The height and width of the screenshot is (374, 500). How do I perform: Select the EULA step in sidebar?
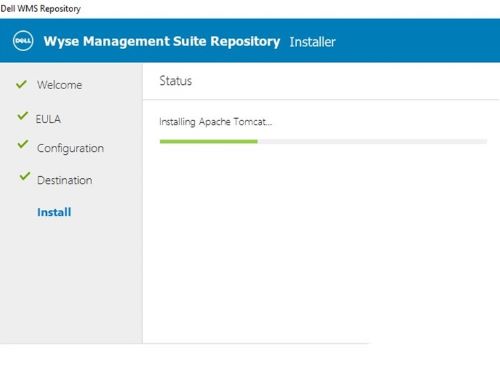coord(48,119)
